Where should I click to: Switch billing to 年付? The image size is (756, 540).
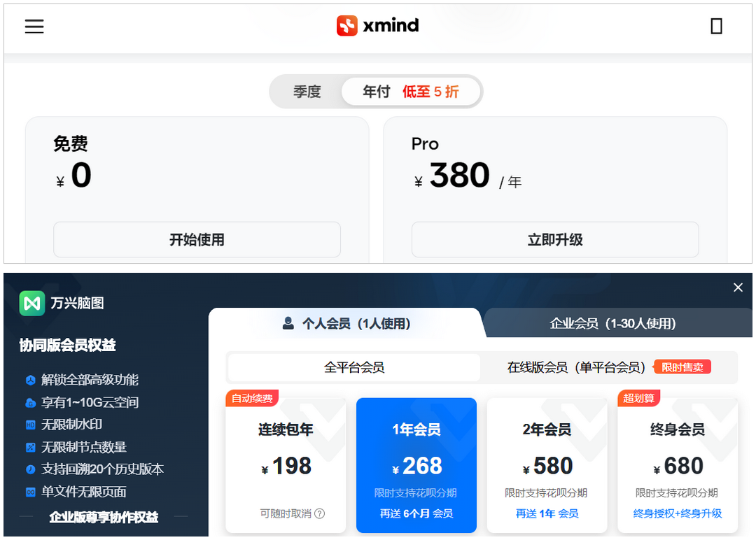click(410, 92)
